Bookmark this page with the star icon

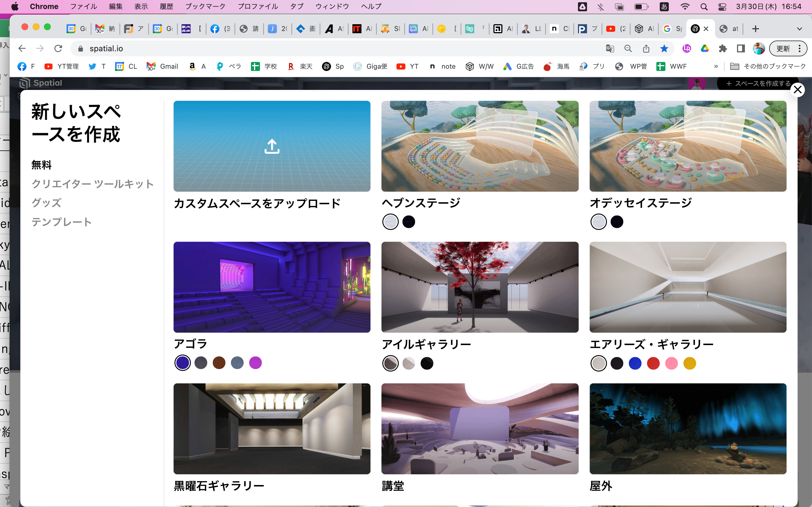664,49
